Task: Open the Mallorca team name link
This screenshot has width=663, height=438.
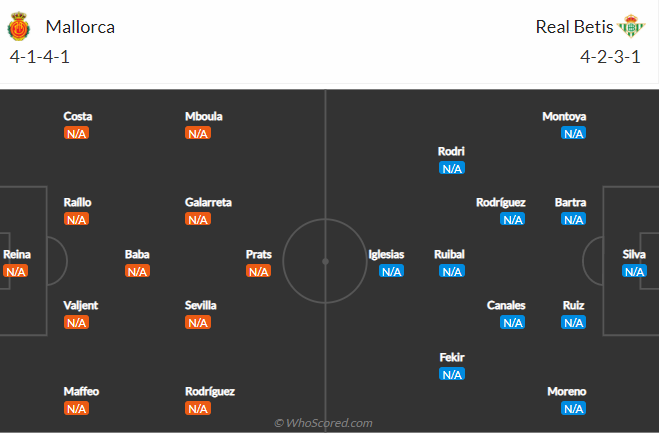Action: [x=80, y=27]
